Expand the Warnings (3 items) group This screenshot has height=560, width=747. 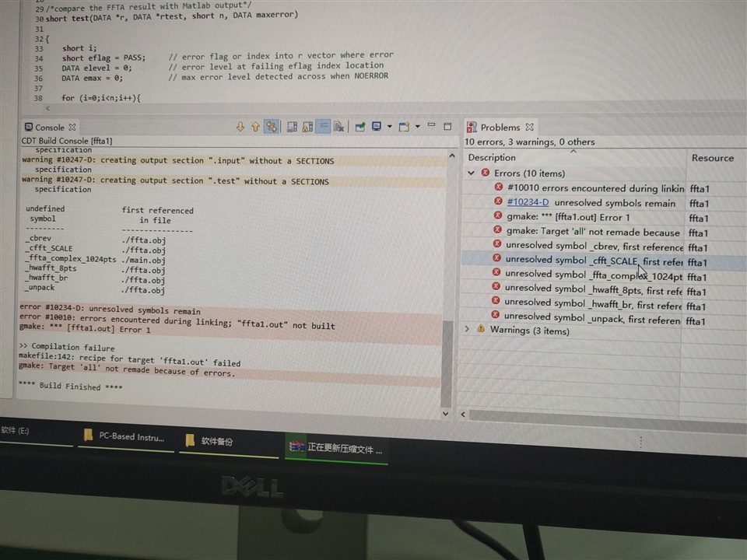pyautogui.click(x=467, y=329)
